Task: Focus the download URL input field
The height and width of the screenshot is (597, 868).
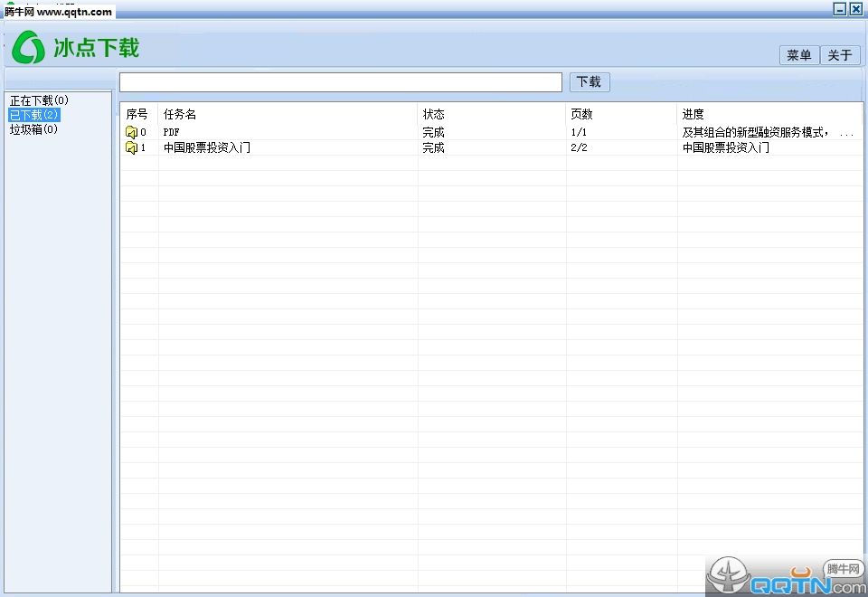Action: point(341,82)
